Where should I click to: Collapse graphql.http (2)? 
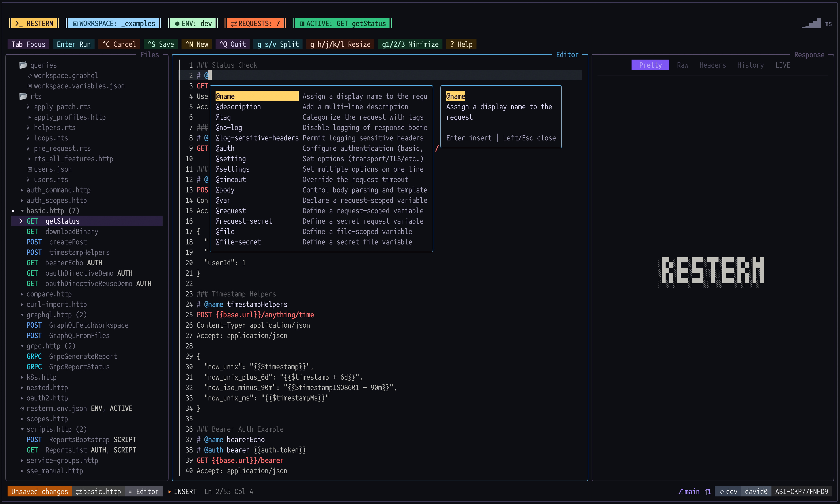click(x=22, y=315)
